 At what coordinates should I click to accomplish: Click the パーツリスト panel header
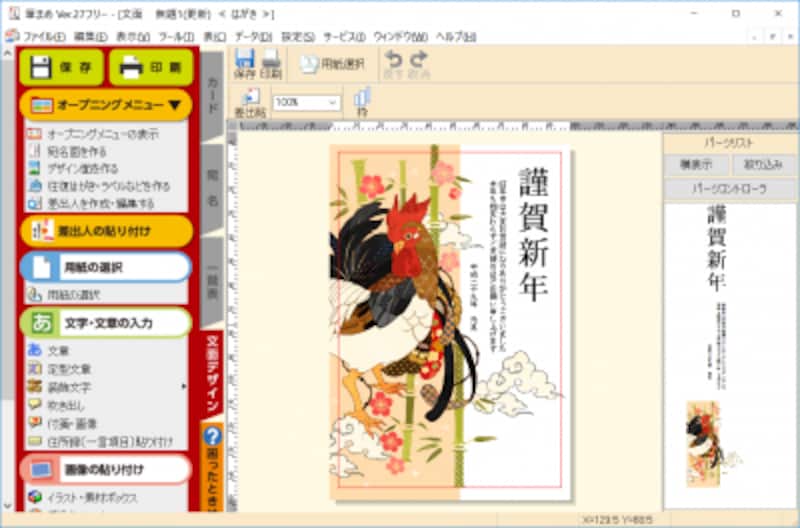(729, 143)
